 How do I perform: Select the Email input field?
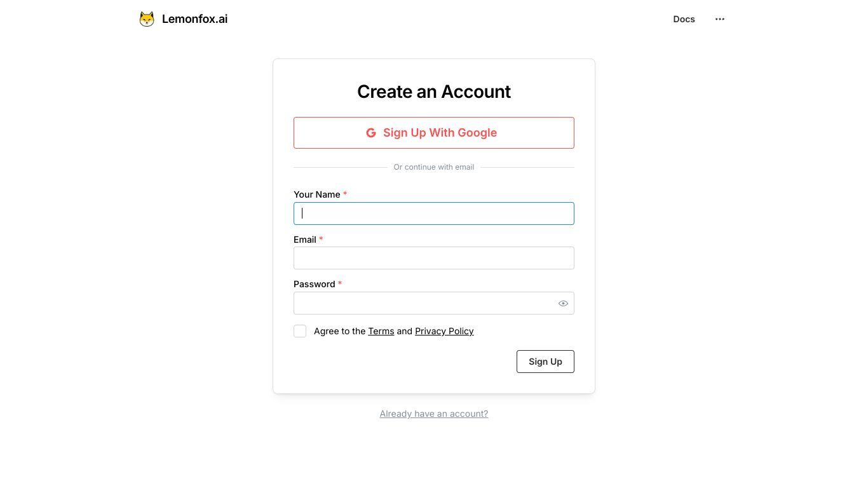point(434,258)
